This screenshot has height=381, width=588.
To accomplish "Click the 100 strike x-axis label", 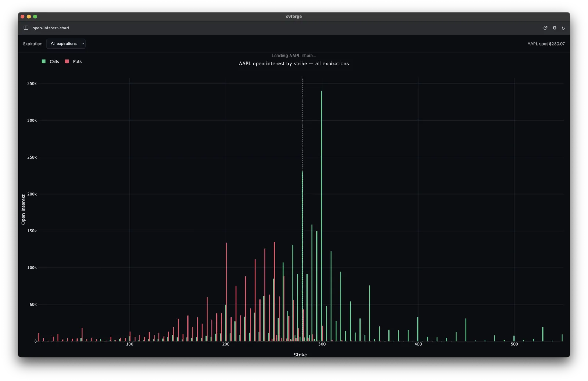I will (x=129, y=344).
